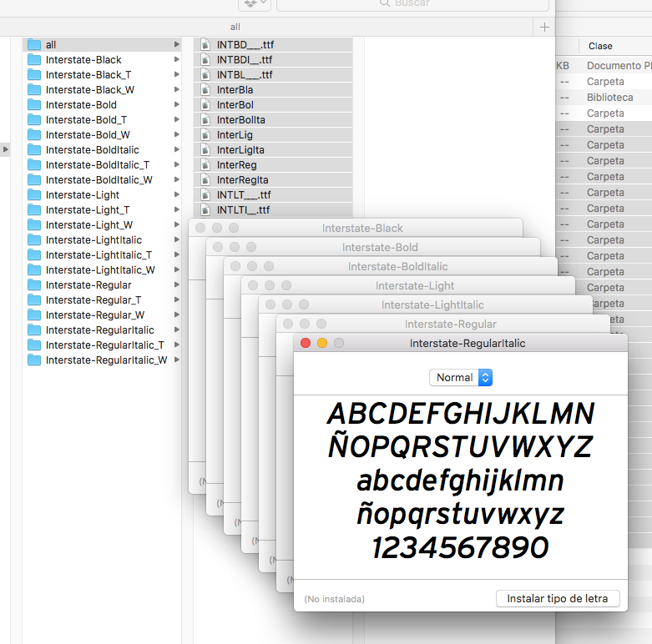Click the InterLigIta file icon

pyautogui.click(x=205, y=149)
